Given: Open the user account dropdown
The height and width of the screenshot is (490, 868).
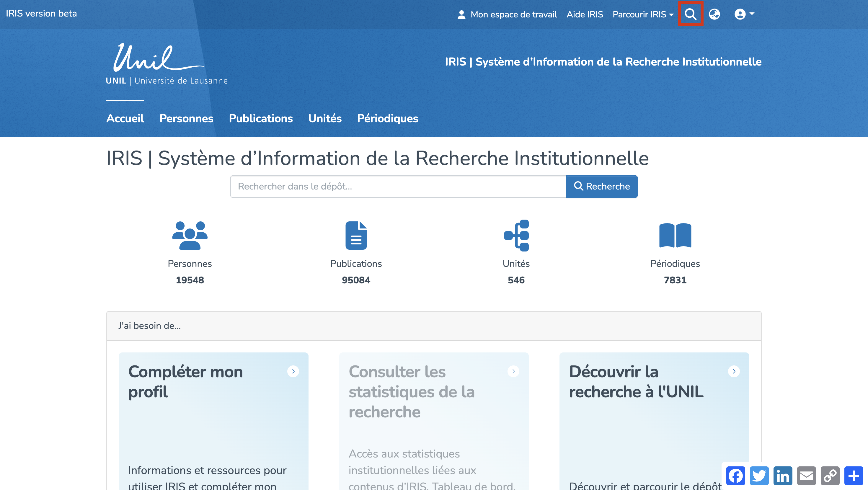Looking at the screenshot, I should (744, 14).
